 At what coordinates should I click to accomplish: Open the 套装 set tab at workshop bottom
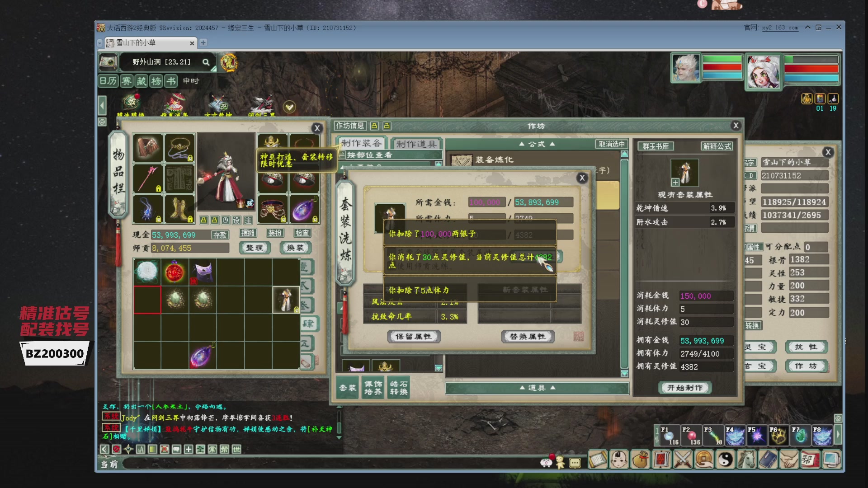[348, 388]
